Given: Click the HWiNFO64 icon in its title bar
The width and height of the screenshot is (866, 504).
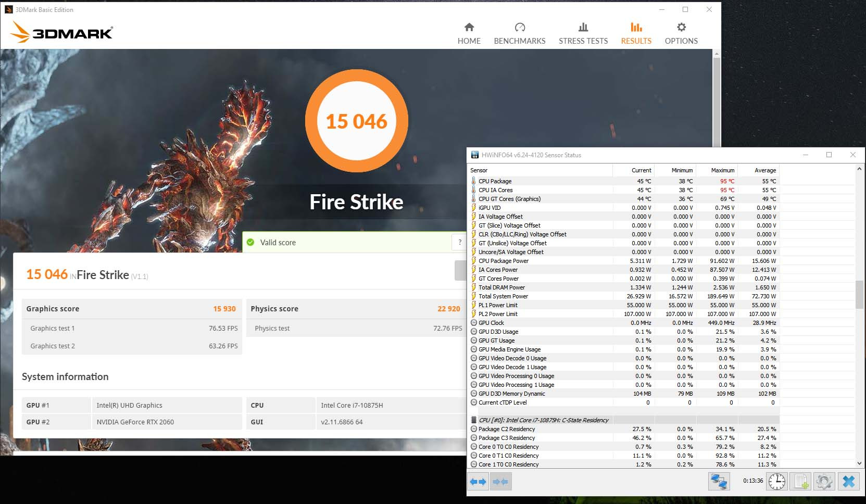Looking at the screenshot, I should click(x=474, y=155).
